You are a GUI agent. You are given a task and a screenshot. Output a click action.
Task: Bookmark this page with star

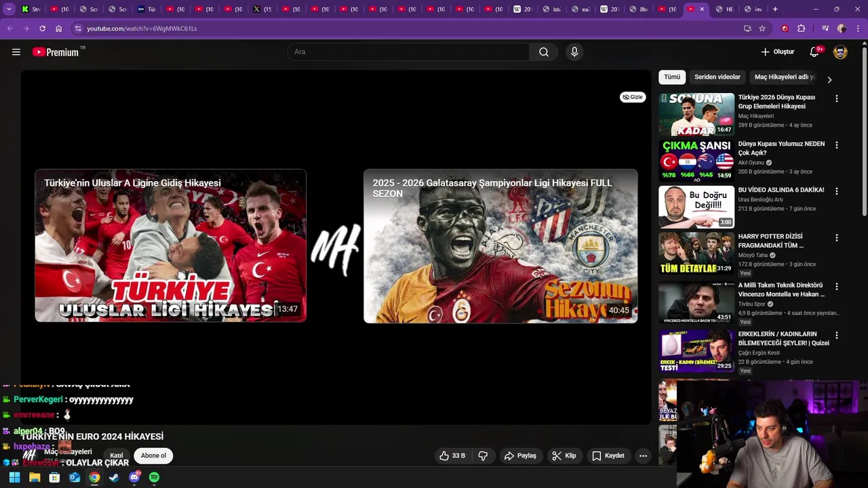[762, 28]
